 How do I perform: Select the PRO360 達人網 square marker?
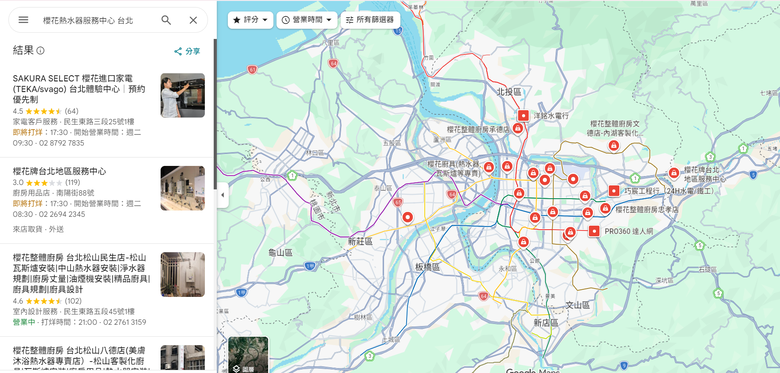coord(593,231)
